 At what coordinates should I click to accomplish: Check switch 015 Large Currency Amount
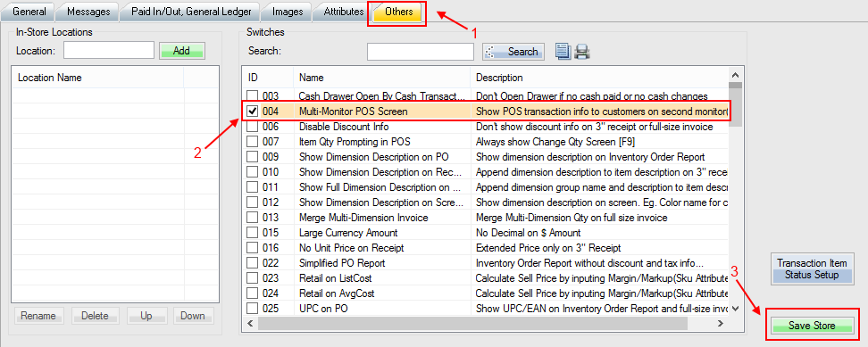pyautogui.click(x=253, y=233)
